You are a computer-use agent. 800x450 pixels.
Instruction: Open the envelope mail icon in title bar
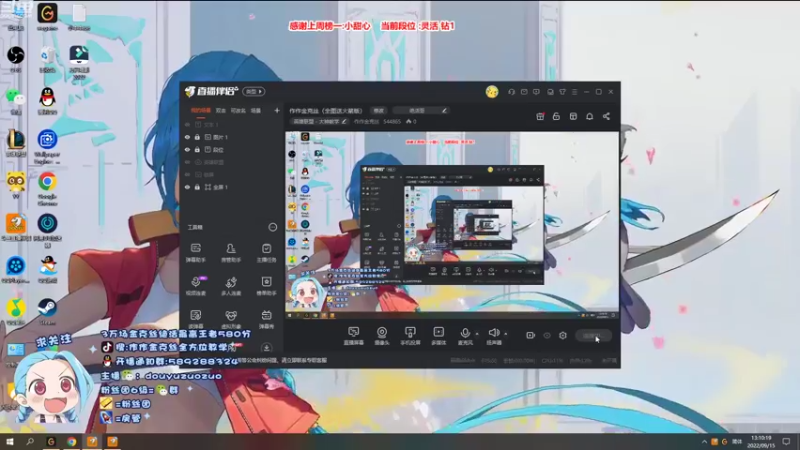click(524, 92)
